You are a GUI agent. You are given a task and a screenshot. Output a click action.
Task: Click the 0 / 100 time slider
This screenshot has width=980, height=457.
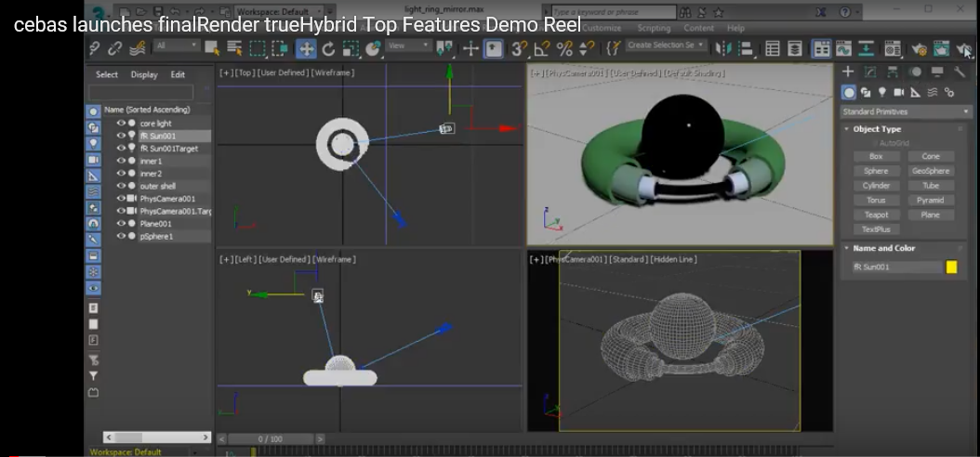click(270, 439)
